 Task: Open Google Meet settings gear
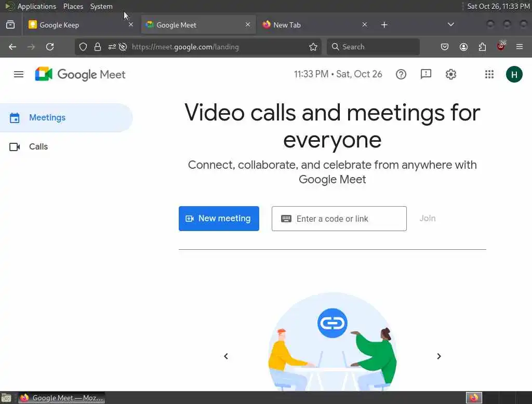click(x=450, y=74)
